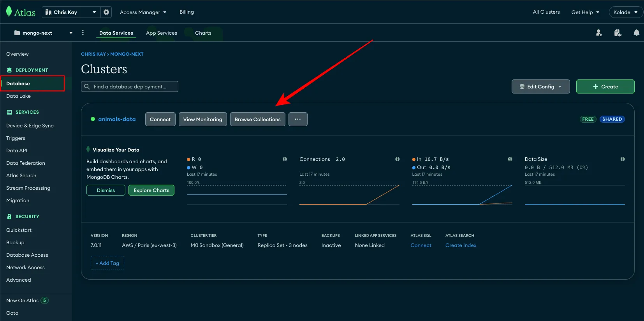Open Data Federation
This screenshot has height=321, width=644.
(26, 163)
